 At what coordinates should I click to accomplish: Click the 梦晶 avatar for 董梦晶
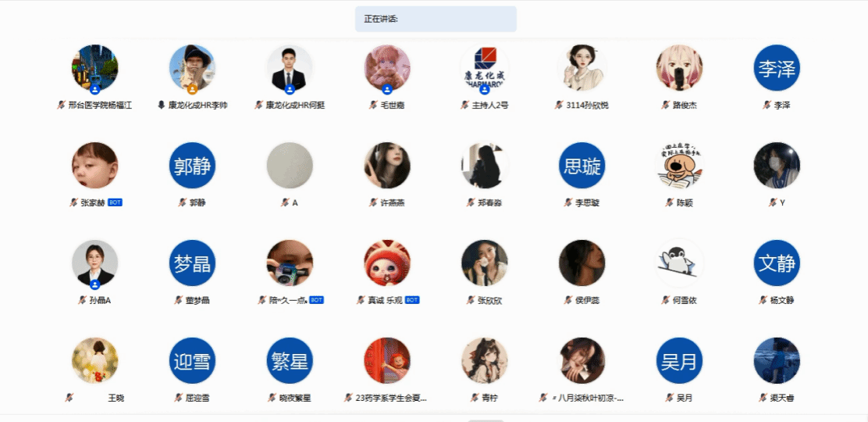[x=192, y=263]
